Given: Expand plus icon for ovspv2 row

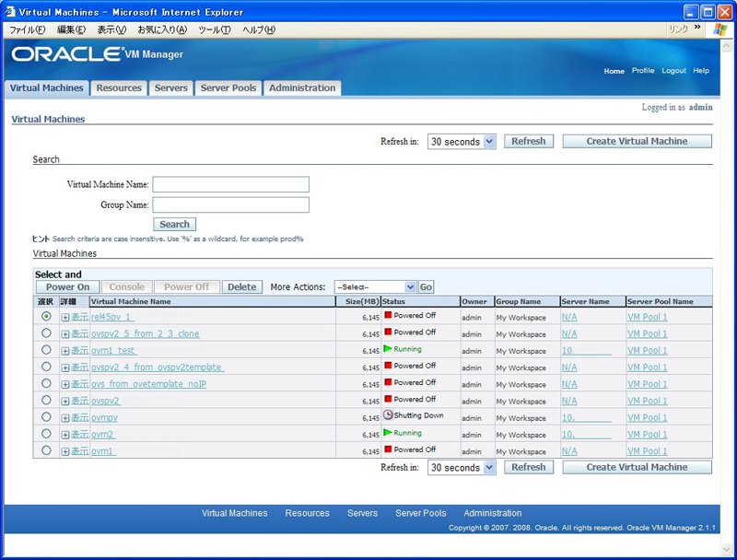Looking at the screenshot, I should coord(65,402).
